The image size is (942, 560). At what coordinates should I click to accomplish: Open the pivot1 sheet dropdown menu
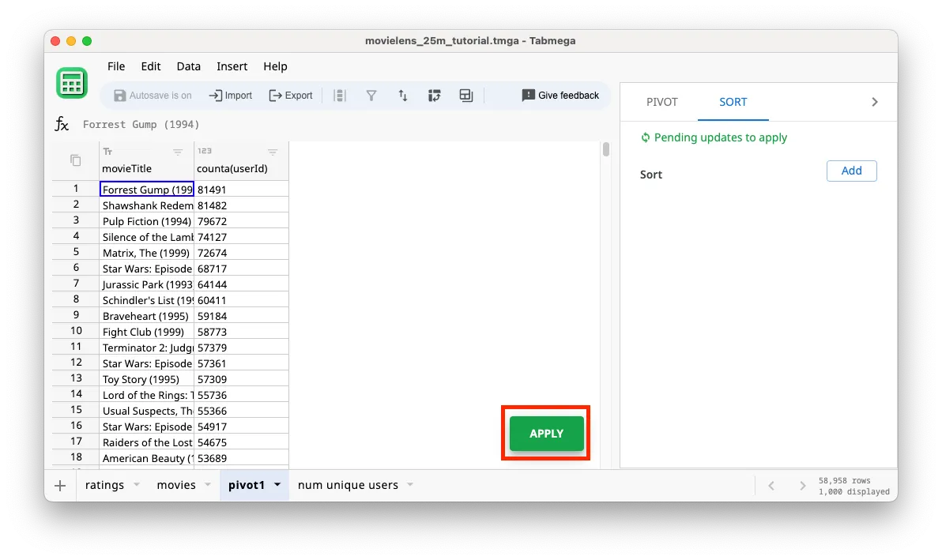point(277,486)
